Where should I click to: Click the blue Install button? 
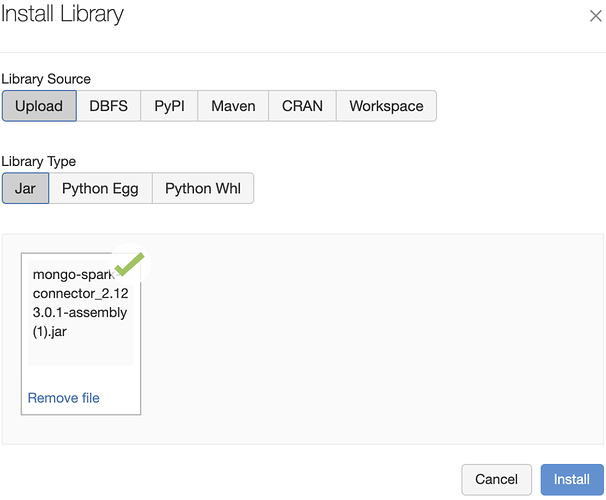tap(572, 479)
